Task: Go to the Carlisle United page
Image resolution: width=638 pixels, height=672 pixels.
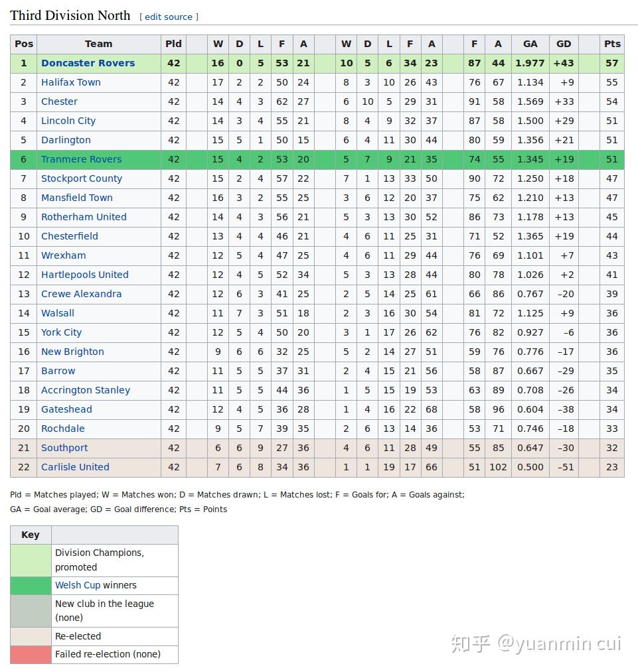Action: tap(75, 467)
